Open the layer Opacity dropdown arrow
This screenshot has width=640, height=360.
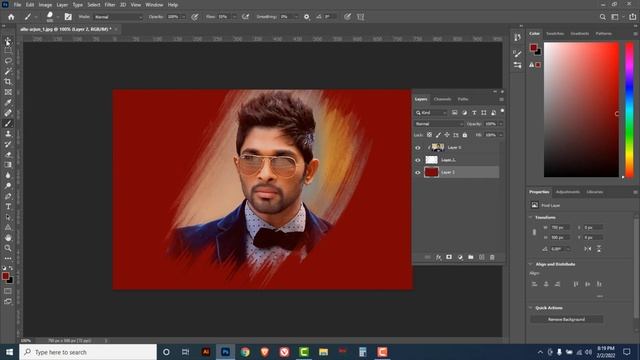click(x=501, y=124)
